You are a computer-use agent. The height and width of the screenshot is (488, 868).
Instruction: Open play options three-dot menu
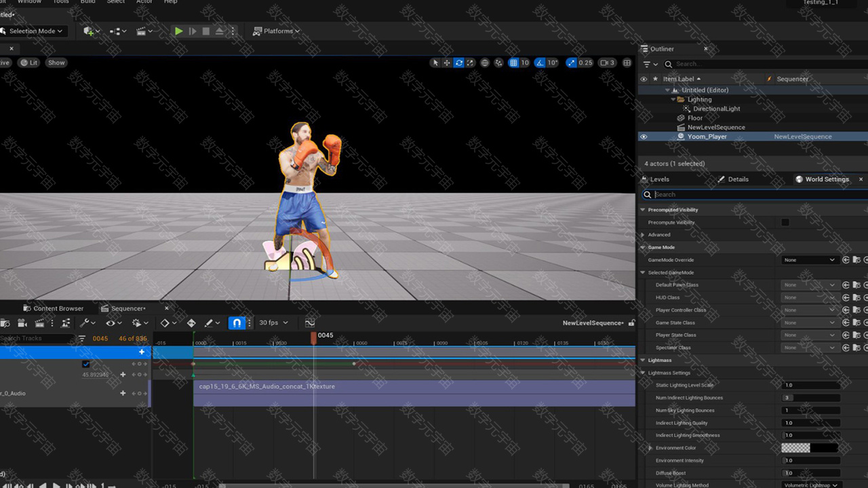233,31
